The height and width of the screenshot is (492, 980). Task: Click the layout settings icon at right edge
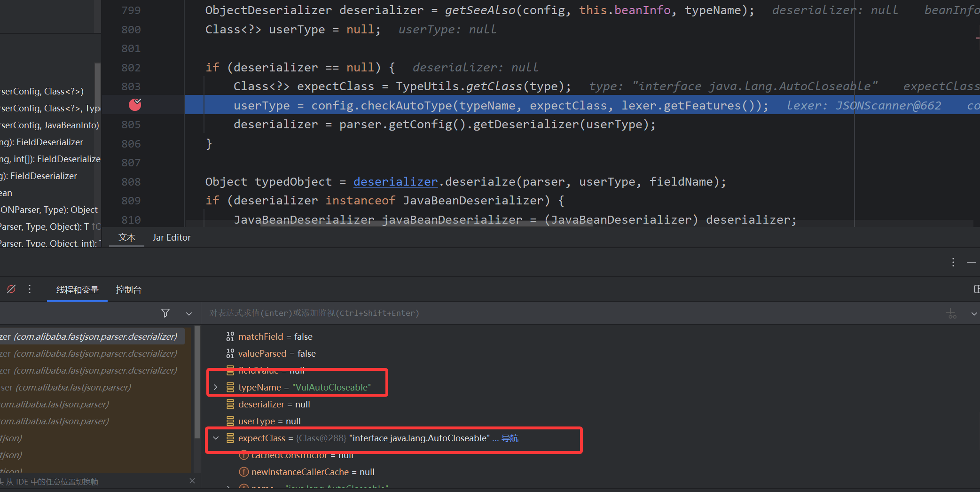point(976,289)
